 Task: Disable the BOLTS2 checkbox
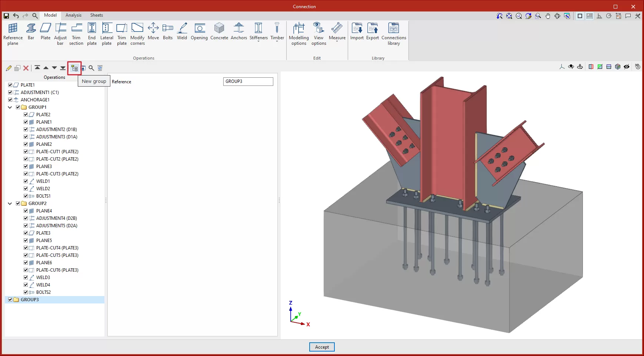pos(26,292)
